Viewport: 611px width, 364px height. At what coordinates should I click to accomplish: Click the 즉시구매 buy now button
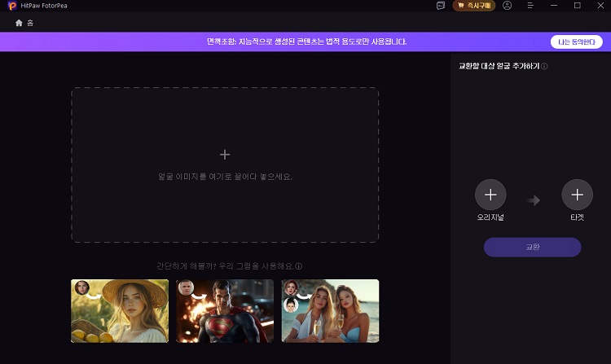click(474, 6)
